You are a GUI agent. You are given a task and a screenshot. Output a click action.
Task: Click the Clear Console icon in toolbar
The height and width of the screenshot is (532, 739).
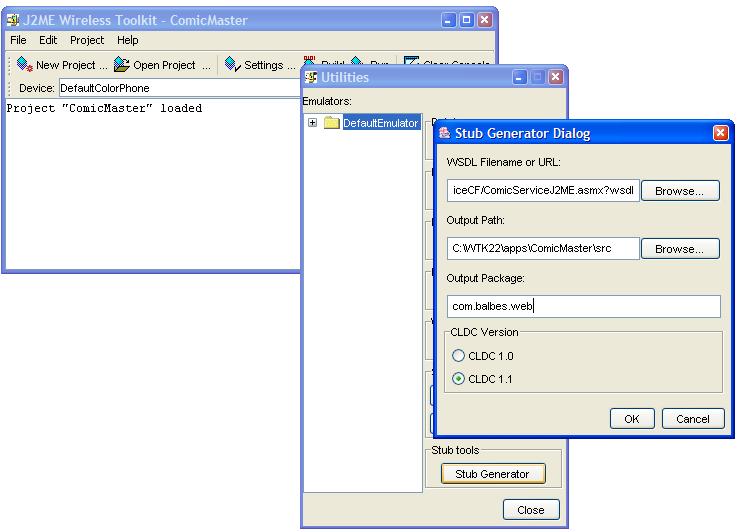[x=411, y=61]
